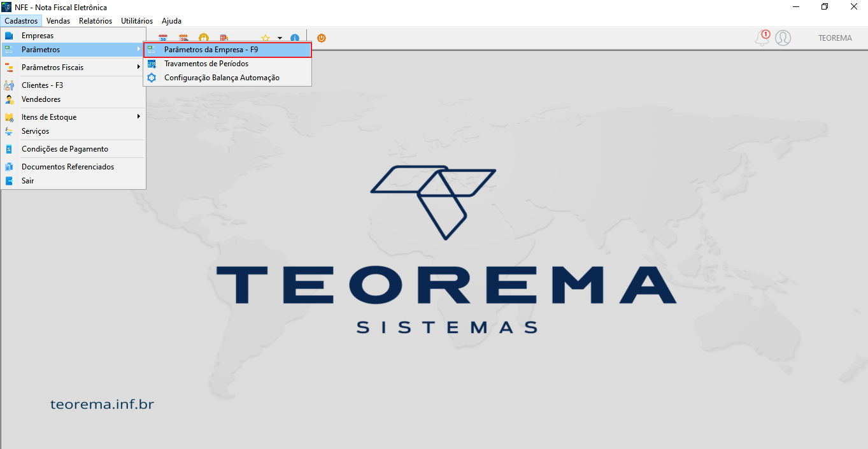This screenshot has width=868, height=449.
Task: Open the Serviços entry
Action: coord(73,131)
